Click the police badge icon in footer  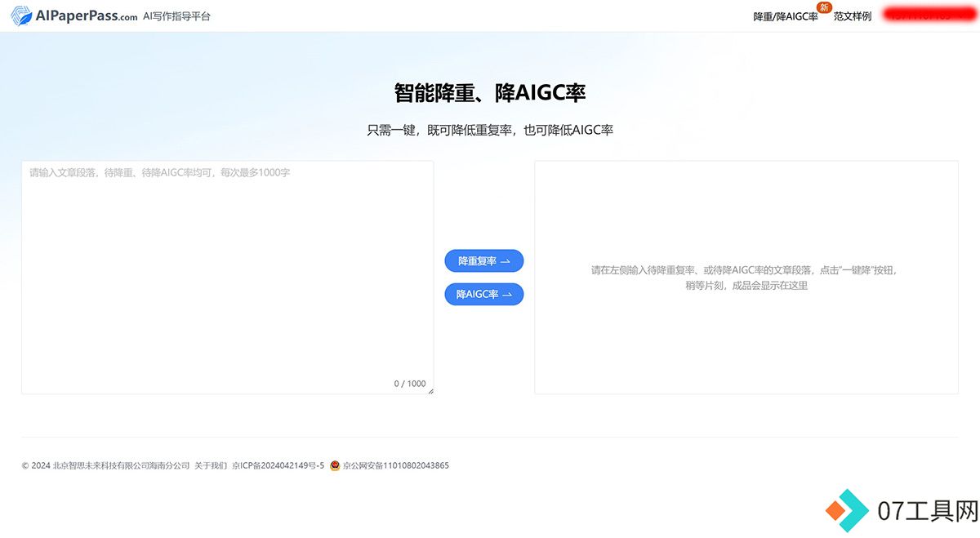point(335,465)
